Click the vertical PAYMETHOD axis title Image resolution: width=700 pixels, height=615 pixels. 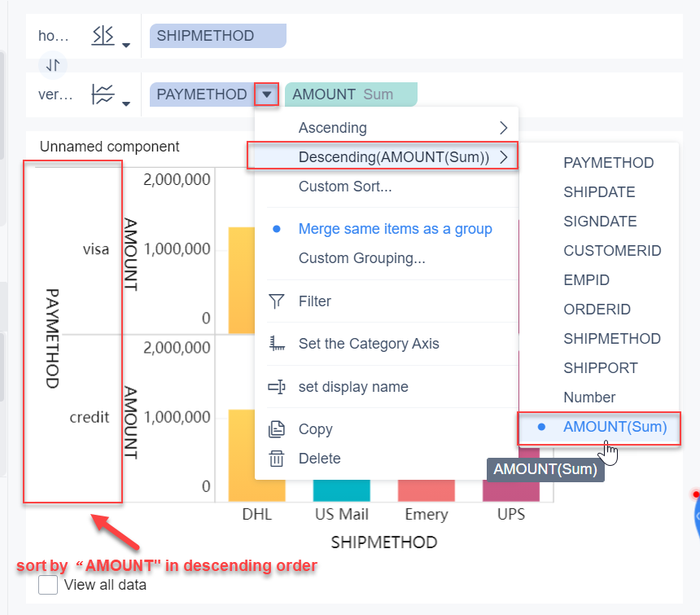52,338
